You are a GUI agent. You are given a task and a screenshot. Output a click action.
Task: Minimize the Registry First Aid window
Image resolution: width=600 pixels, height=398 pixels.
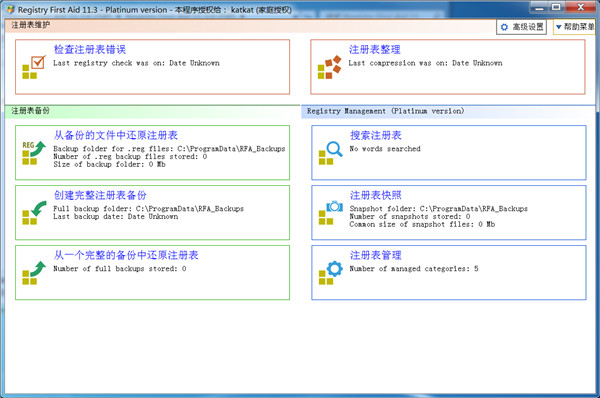pyautogui.click(x=540, y=7)
